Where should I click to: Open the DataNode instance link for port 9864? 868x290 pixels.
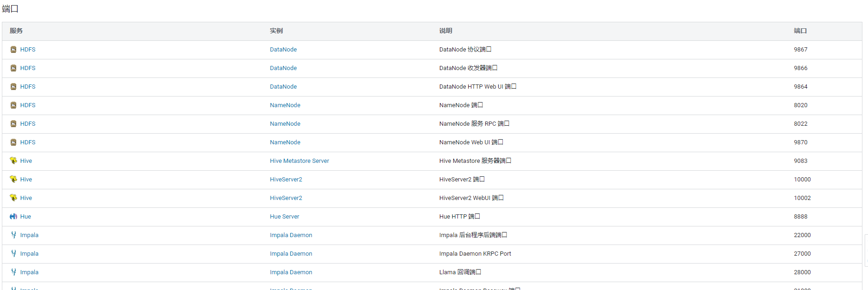click(283, 87)
